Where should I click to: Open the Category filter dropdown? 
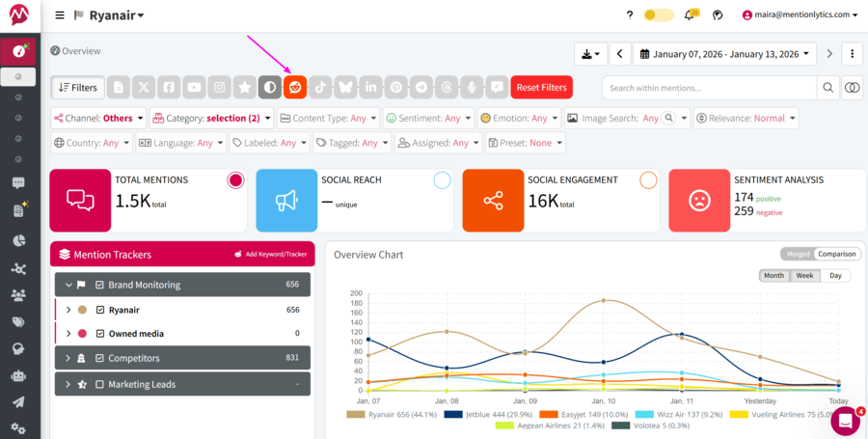pyautogui.click(x=212, y=118)
